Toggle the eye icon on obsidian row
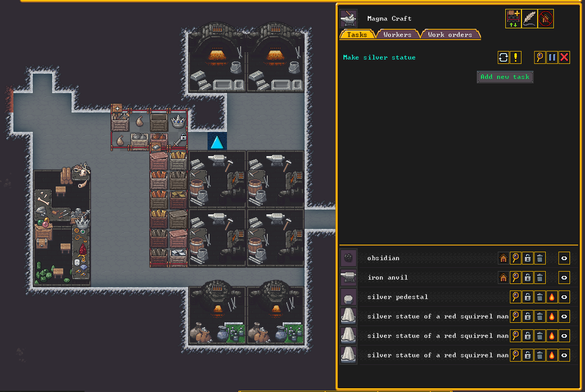 click(x=564, y=258)
